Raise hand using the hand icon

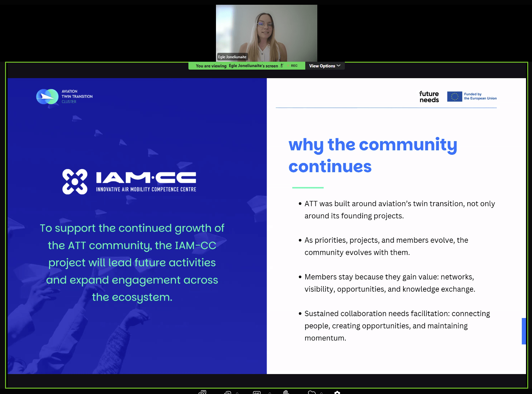(286, 392)
